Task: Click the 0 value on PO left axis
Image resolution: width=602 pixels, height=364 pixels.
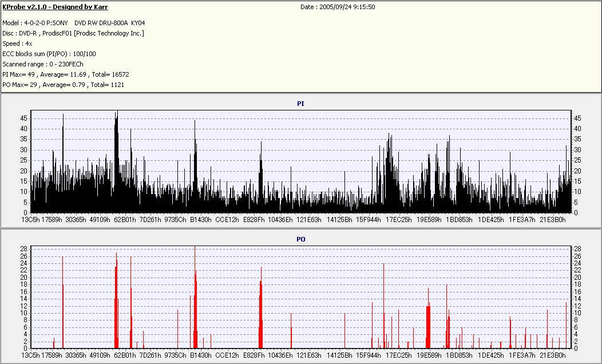Action: pyautogui.click(x=26, y=348)
